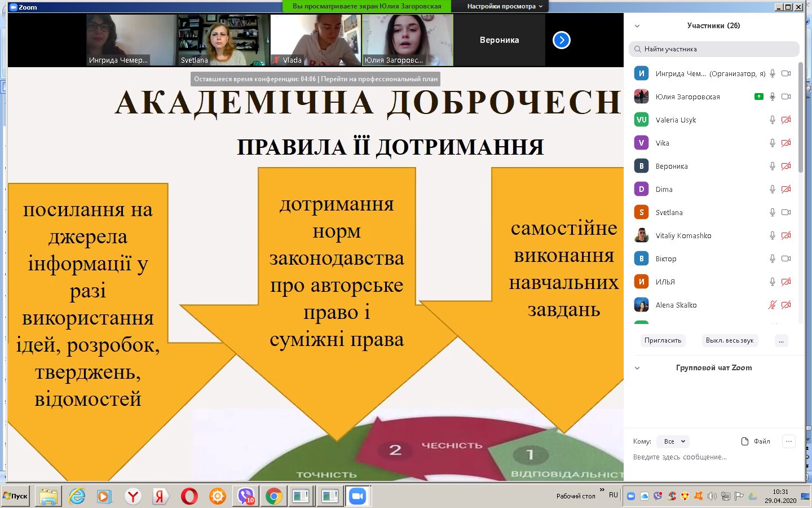Click the green screen-viewing notification bar
The height and width of the screenshot is (508, 812).
[367, 6]
